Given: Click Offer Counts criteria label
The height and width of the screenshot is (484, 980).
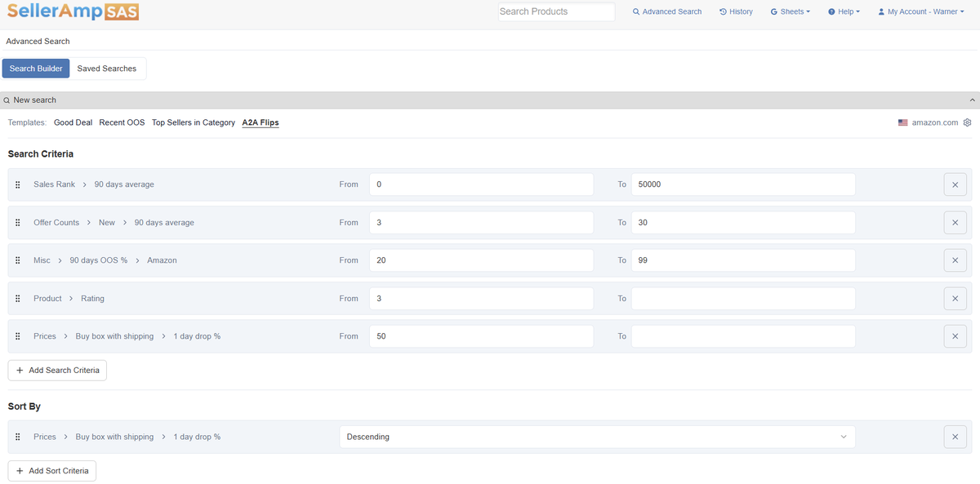Looking at the screenshot, I should point(56,223).
